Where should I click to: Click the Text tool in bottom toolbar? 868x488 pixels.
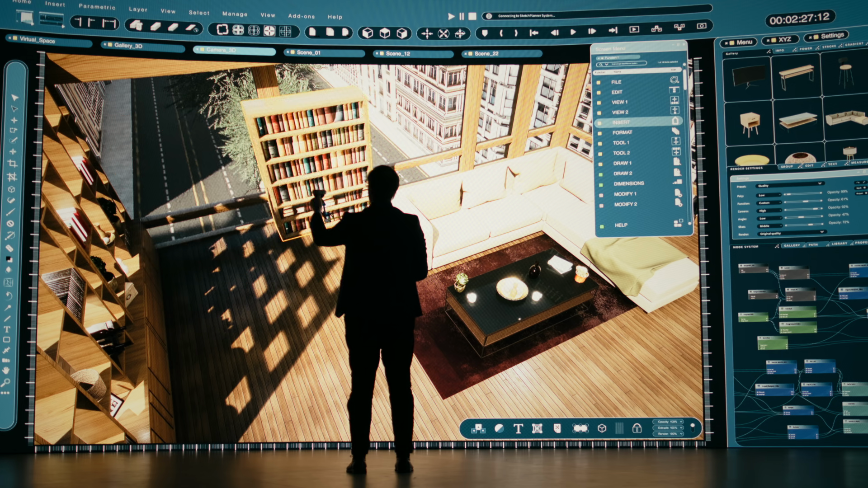(518, 428)
